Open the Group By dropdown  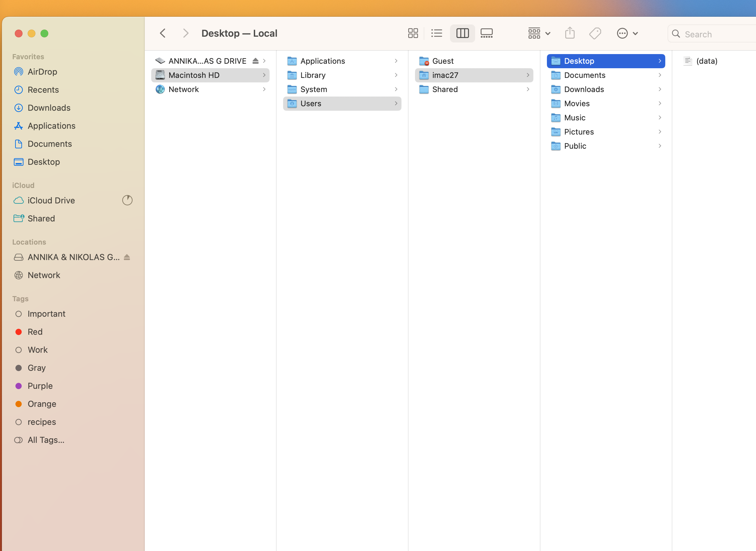(x=539, y=33)
